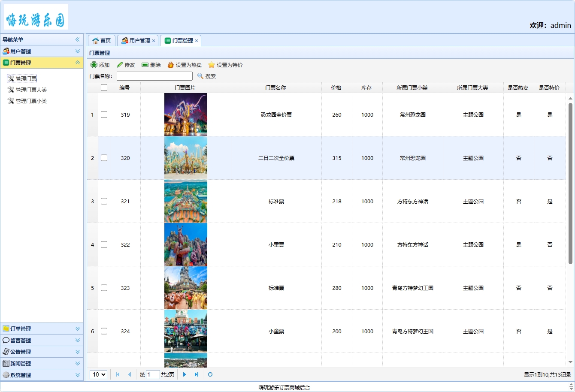Check the checkbox for ticket 319

[104, 115]
